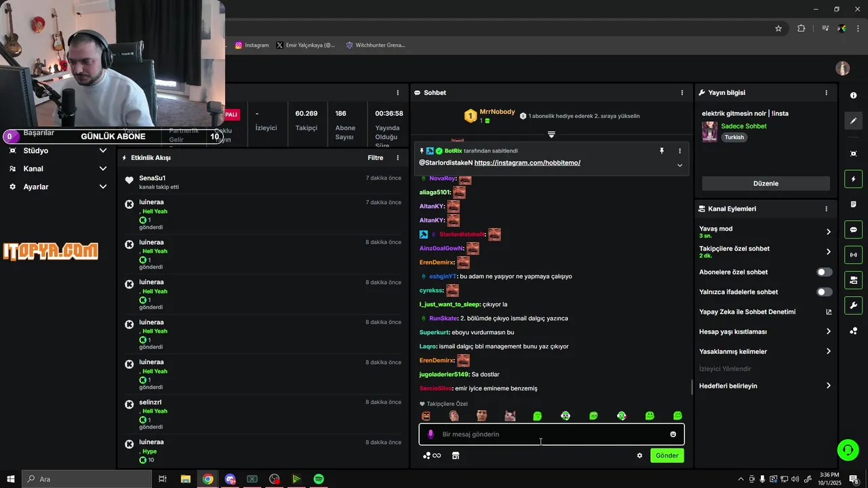Toggle the chat bubble panel icon
The image size is (868, 488).
point(853,230)
